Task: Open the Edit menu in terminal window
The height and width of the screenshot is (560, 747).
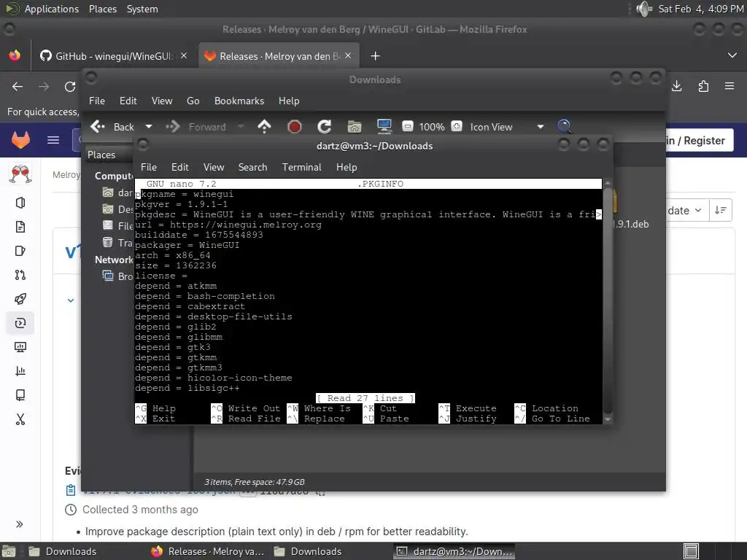Action: (x=179, y=167)
